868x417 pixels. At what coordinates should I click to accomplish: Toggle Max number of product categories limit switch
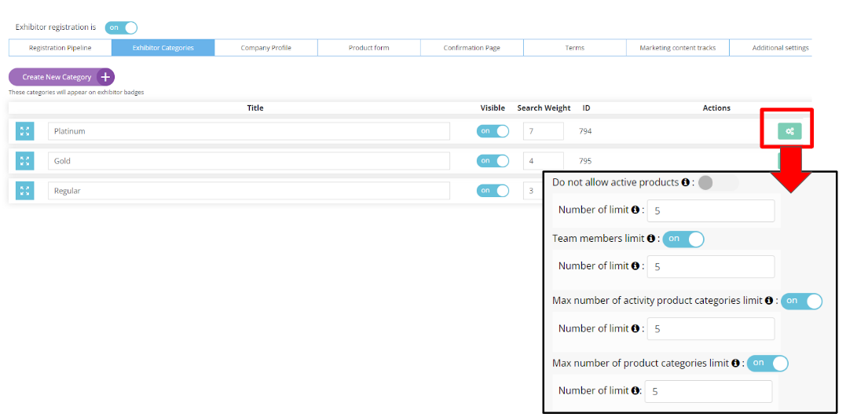click(x=767, y=364)
